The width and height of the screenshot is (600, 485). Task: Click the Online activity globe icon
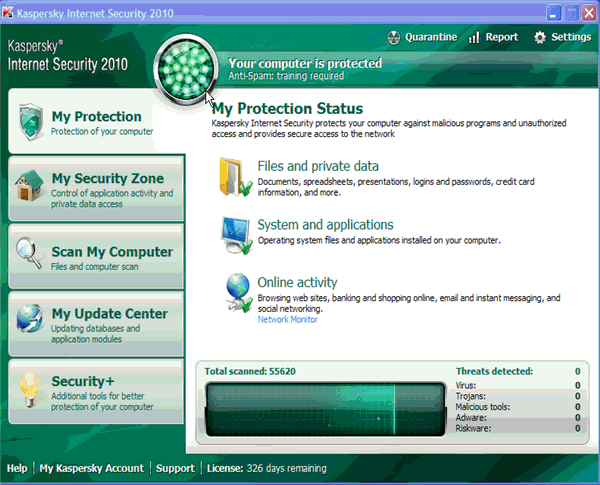coord(239,293)
